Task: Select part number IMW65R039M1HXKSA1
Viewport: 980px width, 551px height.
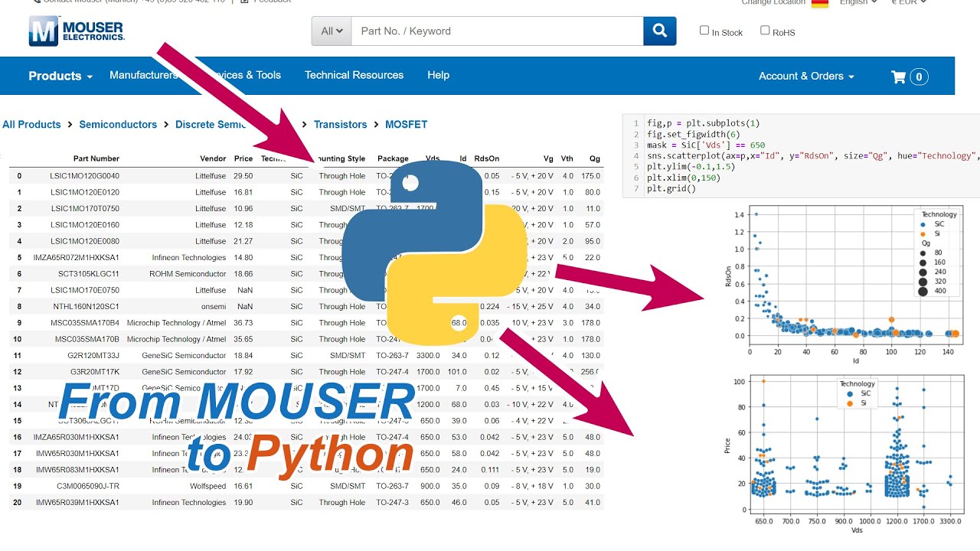Action: [x=77, y=502]
